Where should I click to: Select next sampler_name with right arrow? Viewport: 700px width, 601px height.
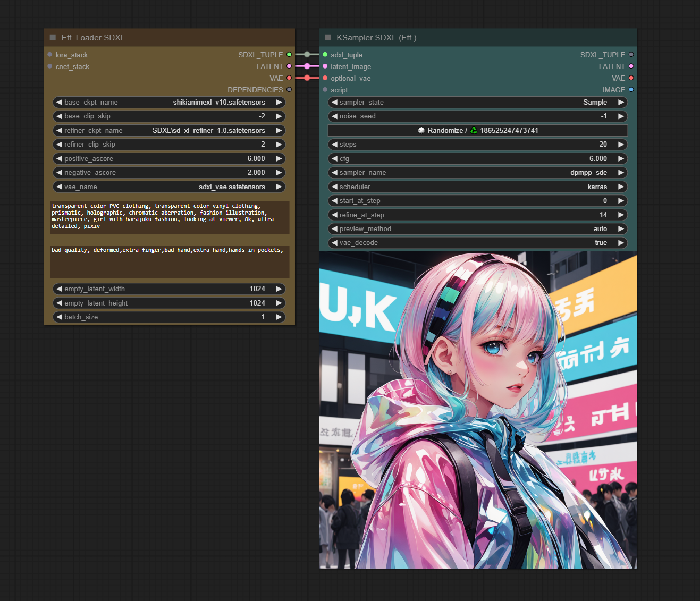[620, 173]
